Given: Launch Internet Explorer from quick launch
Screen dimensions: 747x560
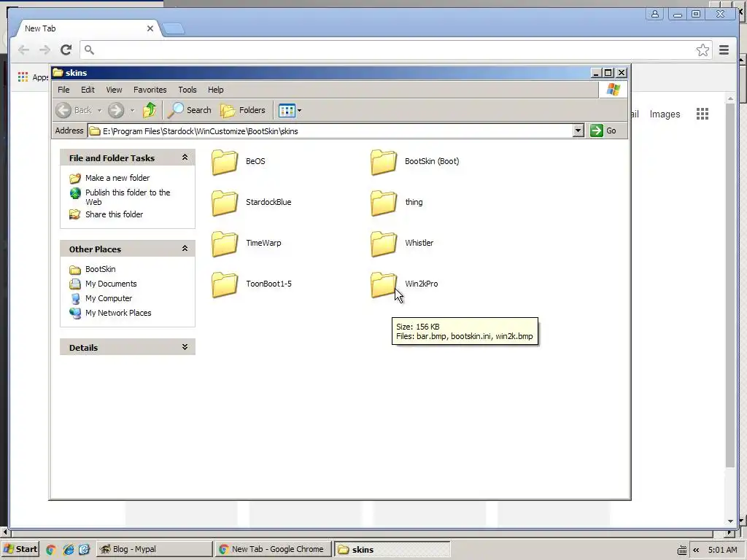Looking at the screenshot, I should [68, 550].
